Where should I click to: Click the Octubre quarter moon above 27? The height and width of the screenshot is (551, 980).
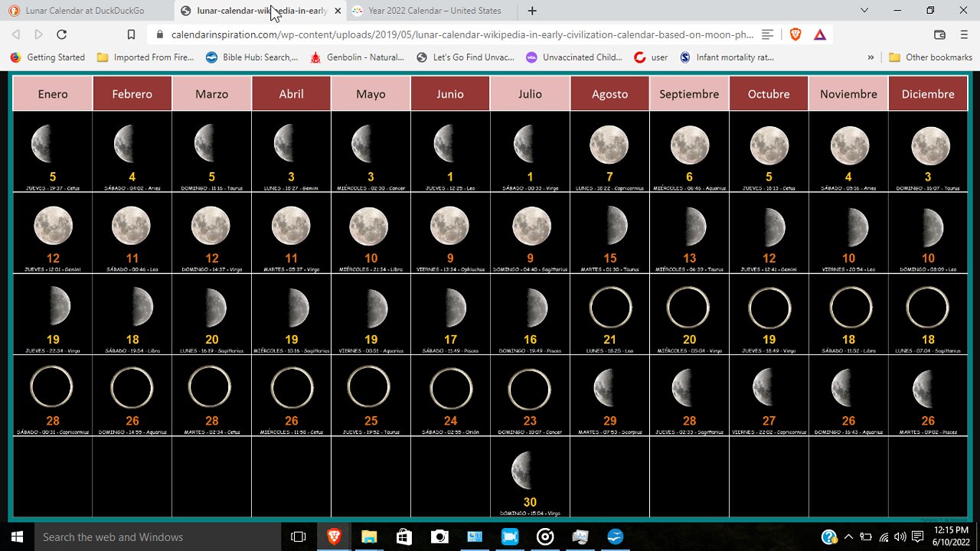click(x=762, y=387)
